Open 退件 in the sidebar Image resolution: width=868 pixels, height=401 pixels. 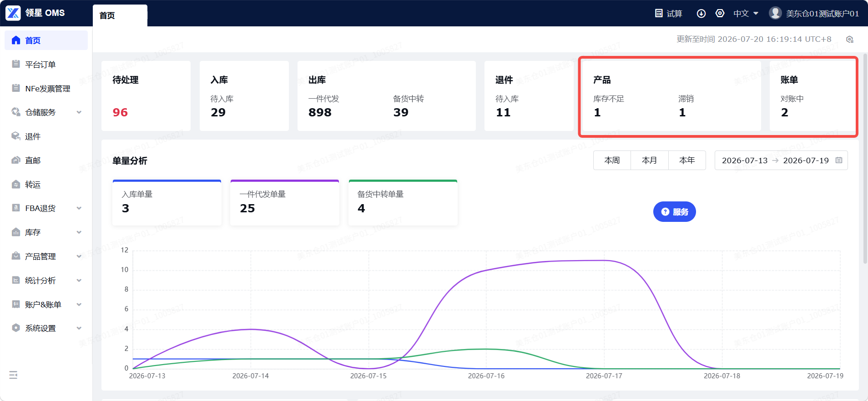[46, 136]
